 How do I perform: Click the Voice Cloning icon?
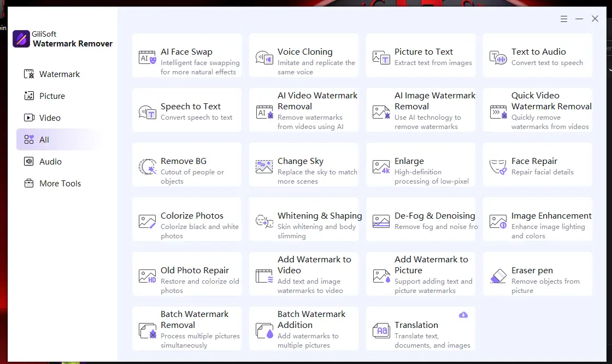[x=264, y=57]
